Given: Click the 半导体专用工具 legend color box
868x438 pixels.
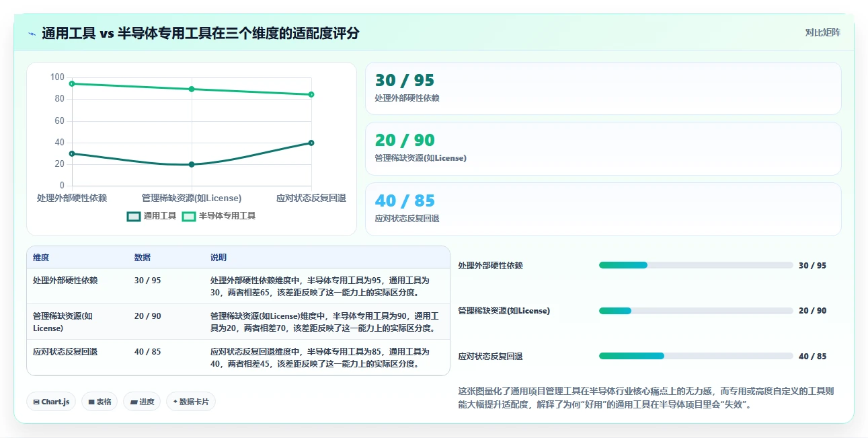Looking at the screenshot, I should pos(189,217).
